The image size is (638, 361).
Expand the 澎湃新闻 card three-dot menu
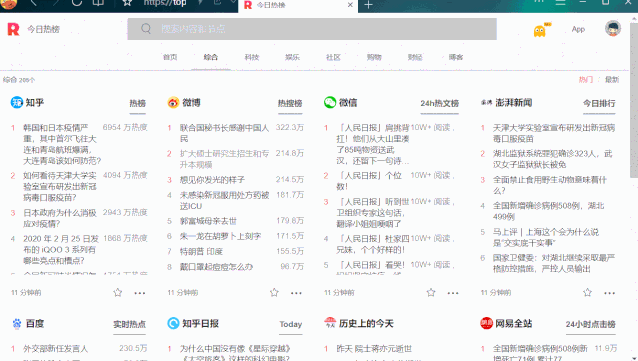tap(610, 293)
